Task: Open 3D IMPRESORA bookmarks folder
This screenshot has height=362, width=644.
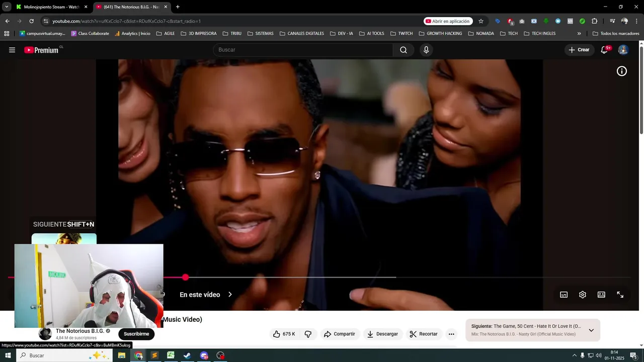Action: 198,34
